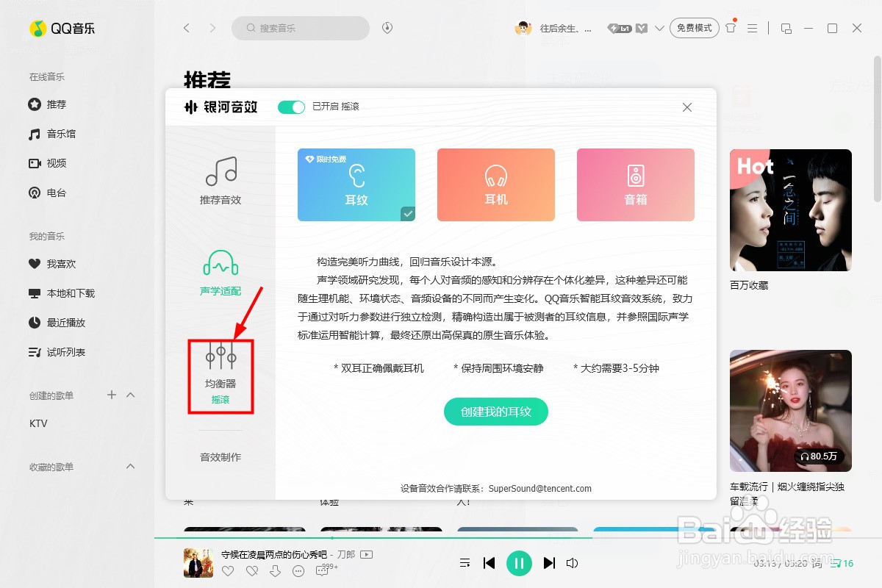882x588 pixels.
Task: Toggle the 银河音效 on/off switch
Action: [291, 107]
